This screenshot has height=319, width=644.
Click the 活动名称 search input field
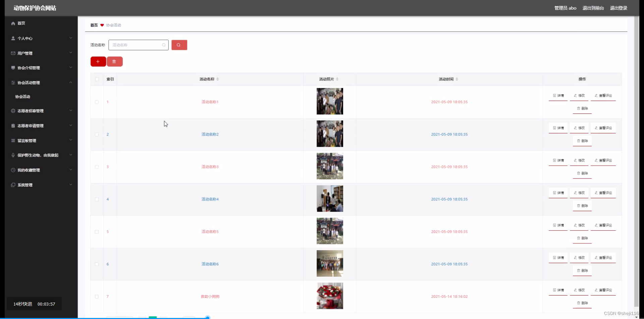point(138,45)
